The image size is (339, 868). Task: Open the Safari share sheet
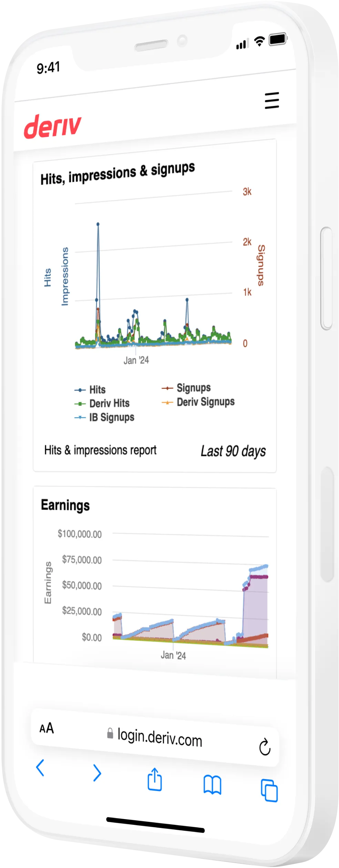pyautogui.click(x=155, y=779)
